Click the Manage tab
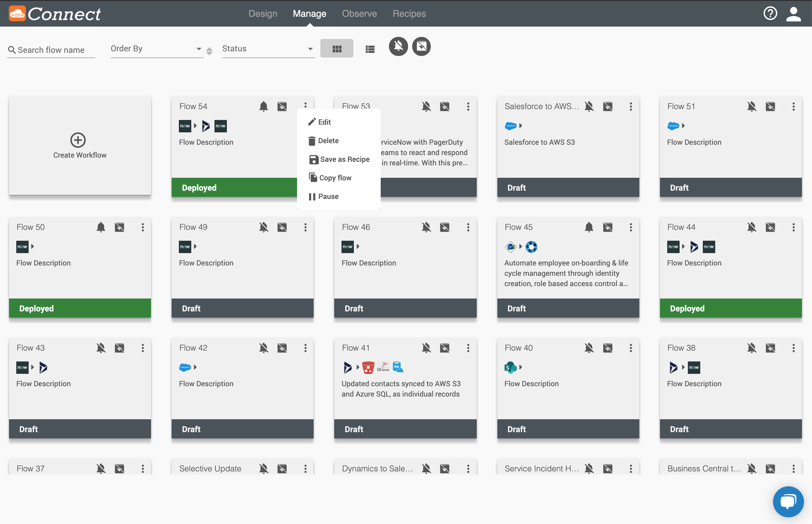812x524 pixels. [x=309, y=14]
